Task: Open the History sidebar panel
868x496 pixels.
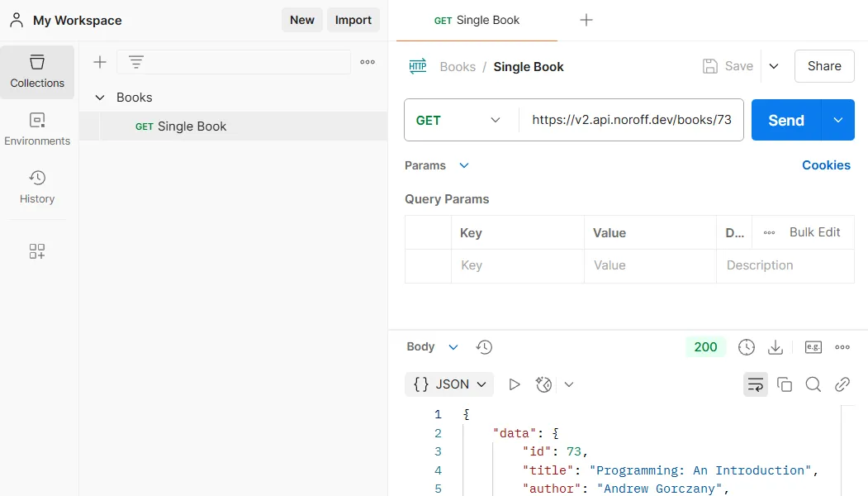Action: tap(37, 188)
